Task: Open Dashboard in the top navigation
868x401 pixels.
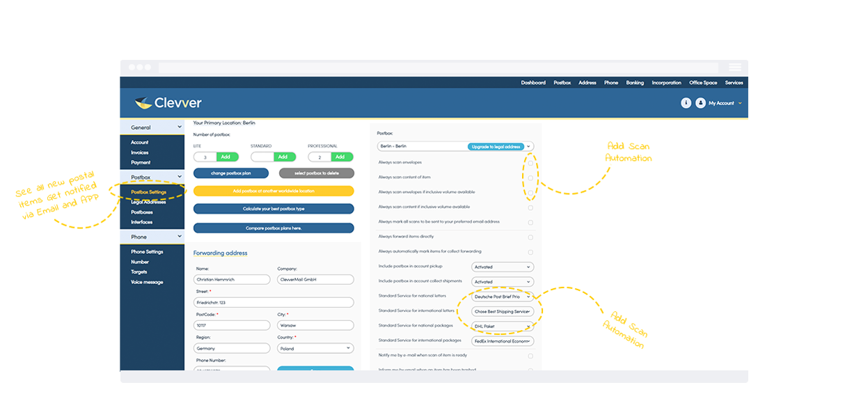Action: 533,83
